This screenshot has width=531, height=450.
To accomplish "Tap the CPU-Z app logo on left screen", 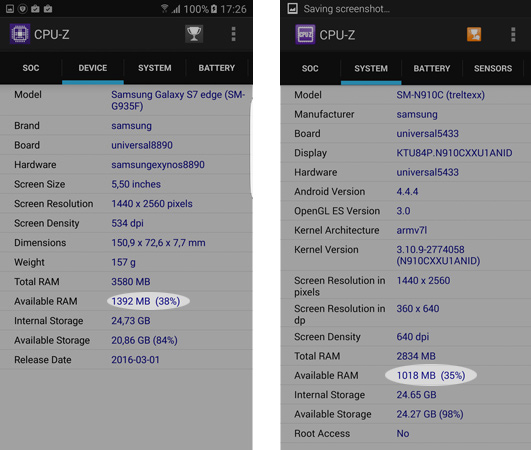I will tap(20, 34).
